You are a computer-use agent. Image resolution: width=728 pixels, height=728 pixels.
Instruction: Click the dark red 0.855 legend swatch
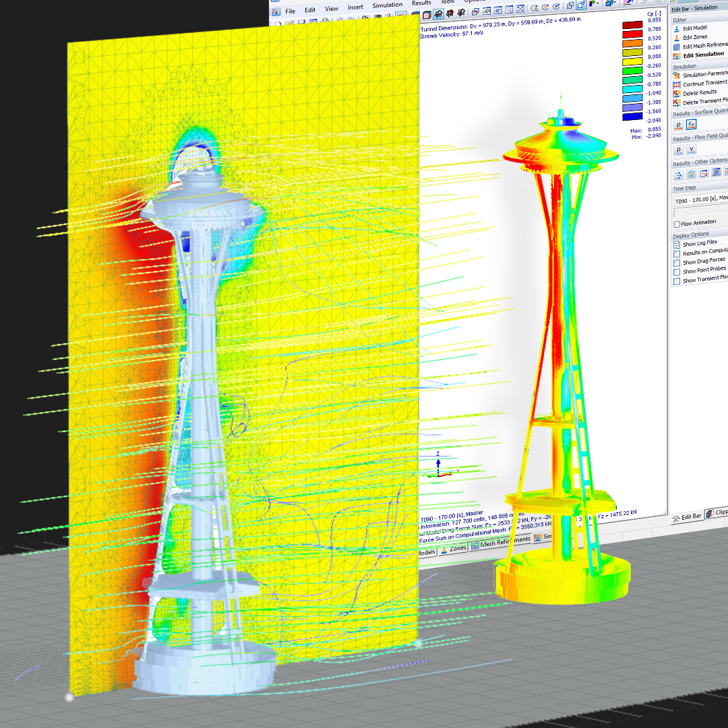632,25
